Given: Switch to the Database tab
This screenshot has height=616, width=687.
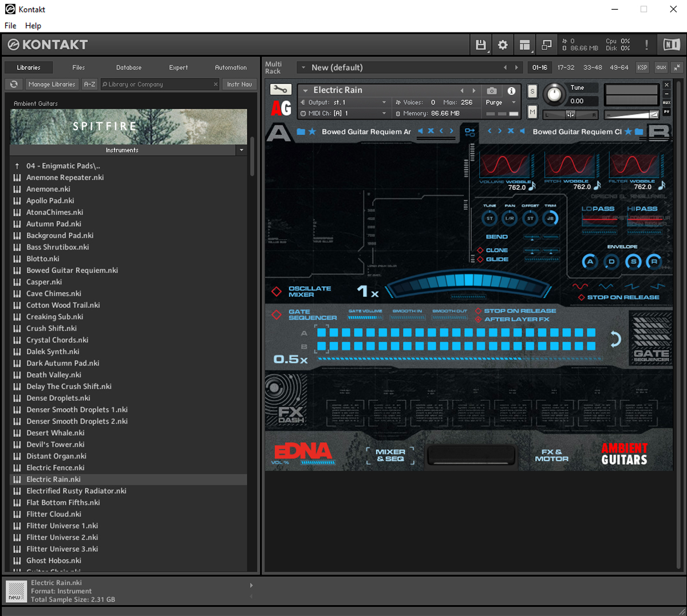Looking at the screenshot, I should (x=129, y=68).
